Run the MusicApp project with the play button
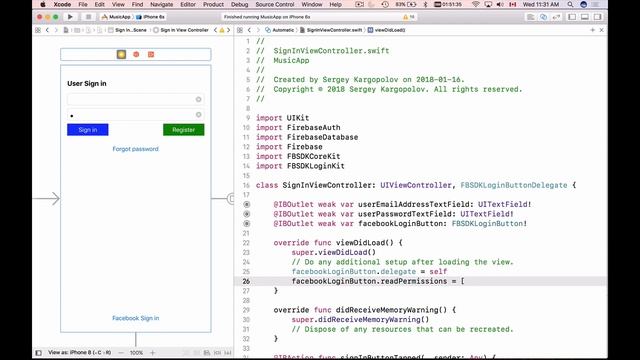Viewport: 640px width, 360px height. click(x=70, y=17)
